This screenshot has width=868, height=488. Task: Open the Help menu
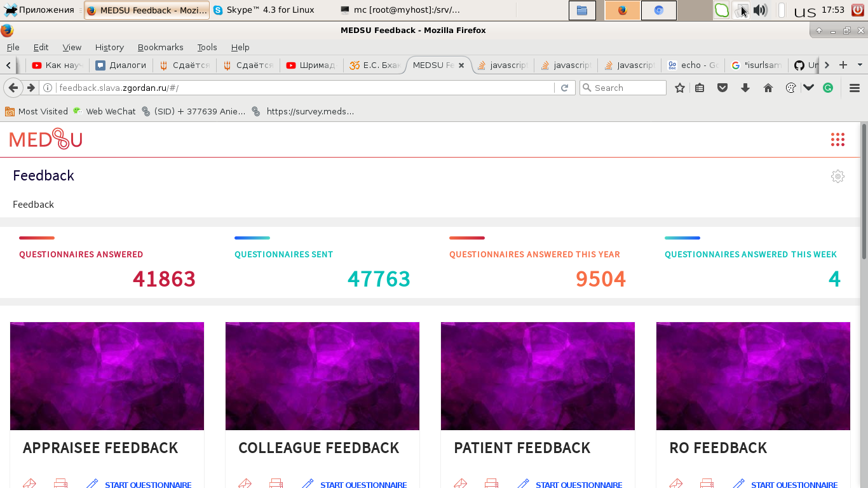click(x=240, y=47)
